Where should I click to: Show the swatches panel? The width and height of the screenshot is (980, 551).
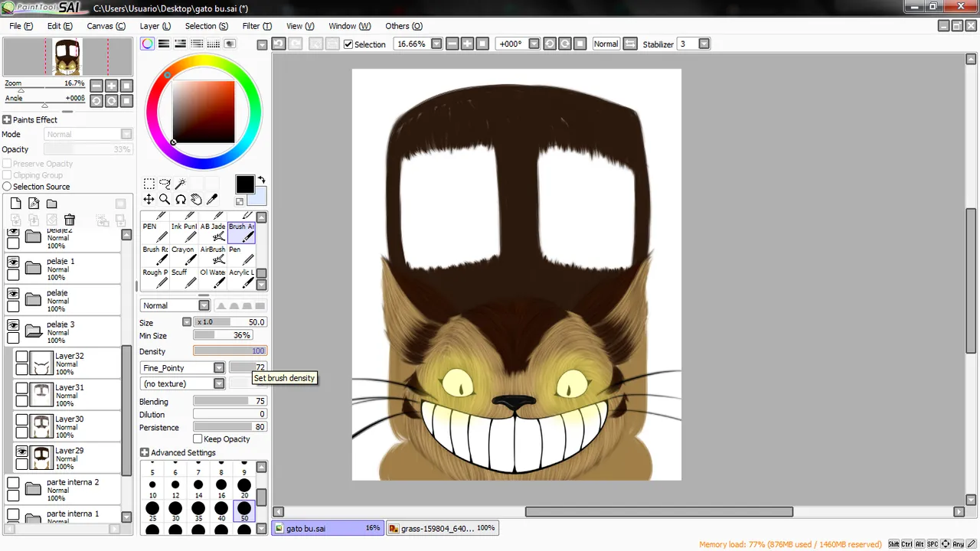click(214, 44)
